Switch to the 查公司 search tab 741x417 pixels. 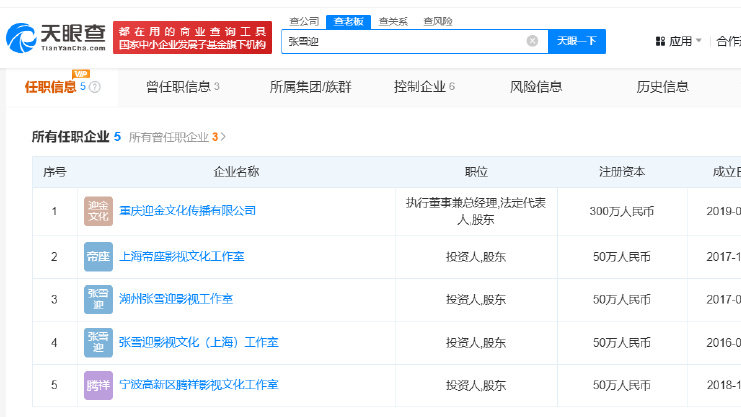point(304,21)
